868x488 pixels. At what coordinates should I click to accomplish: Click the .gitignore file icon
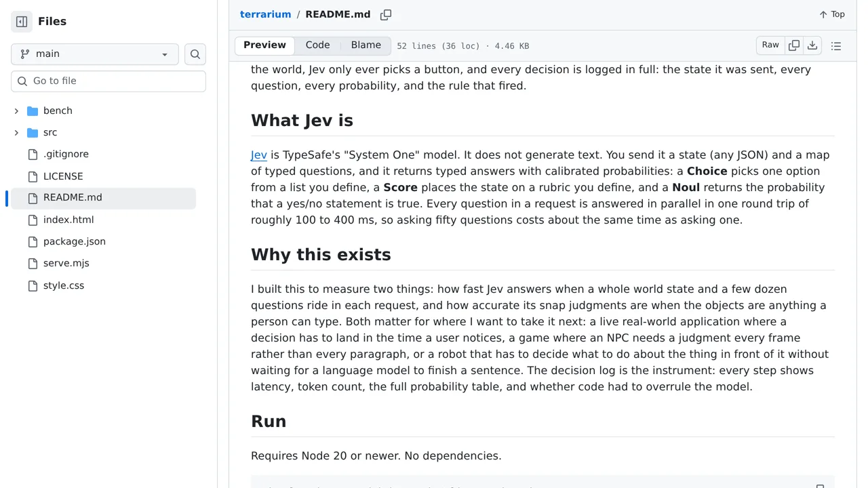33,155
